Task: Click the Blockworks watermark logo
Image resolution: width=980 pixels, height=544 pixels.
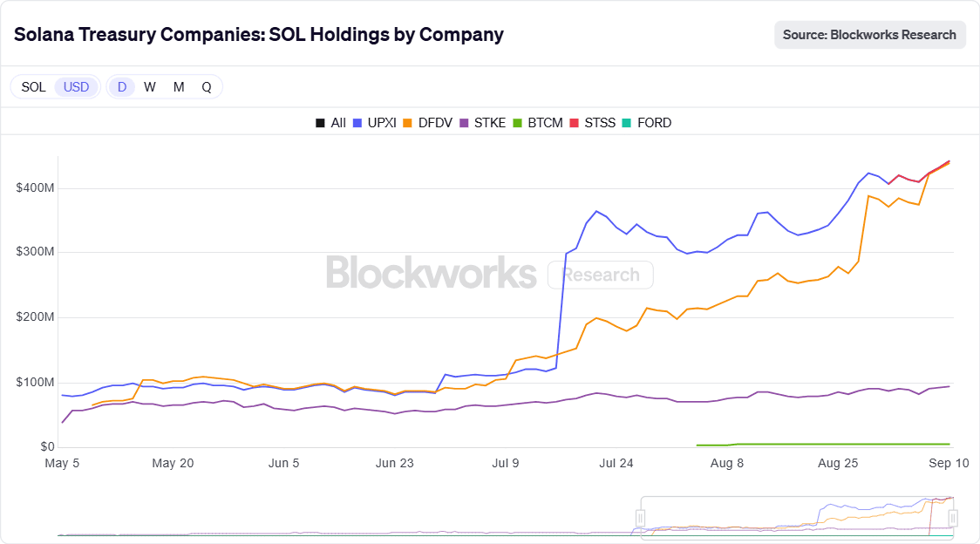Action: pyautogui.click(x=431, y=274)
